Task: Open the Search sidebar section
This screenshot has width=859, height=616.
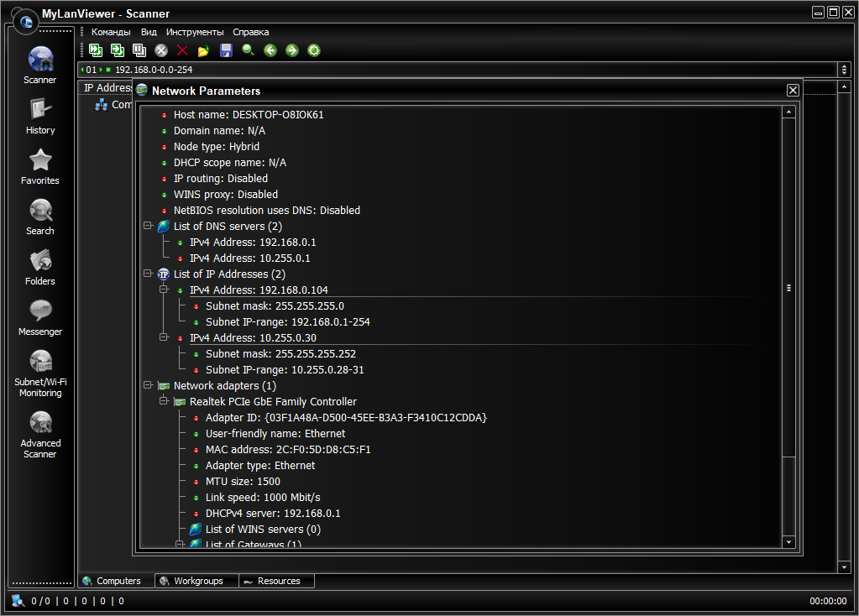Action: click(x=40, y=217)
